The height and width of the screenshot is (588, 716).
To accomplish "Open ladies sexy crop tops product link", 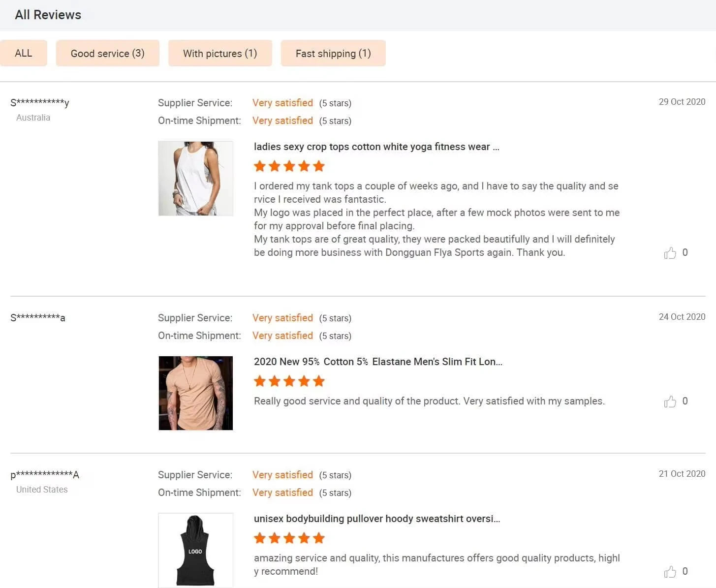I will 376,147.
